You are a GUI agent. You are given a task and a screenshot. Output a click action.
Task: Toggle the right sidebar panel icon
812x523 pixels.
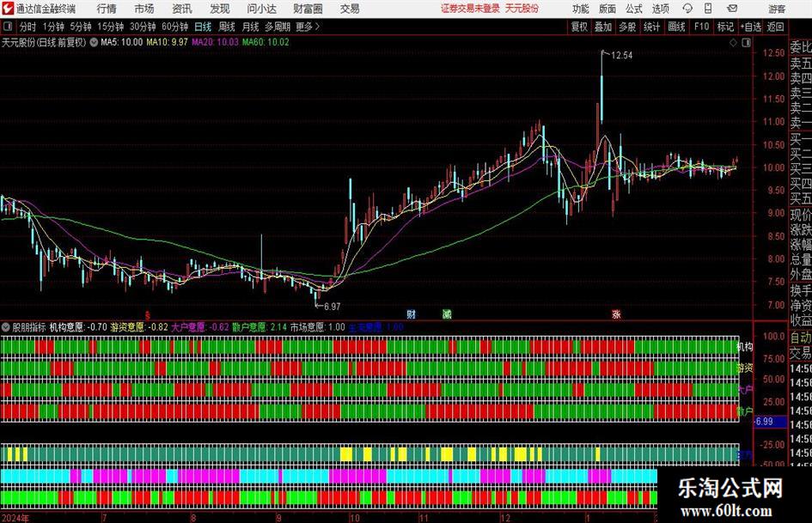point(746,43)
